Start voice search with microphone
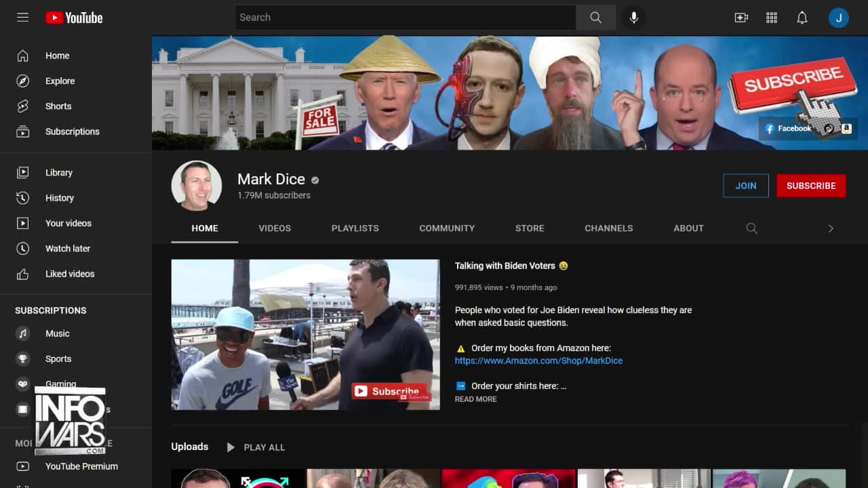 634,18
